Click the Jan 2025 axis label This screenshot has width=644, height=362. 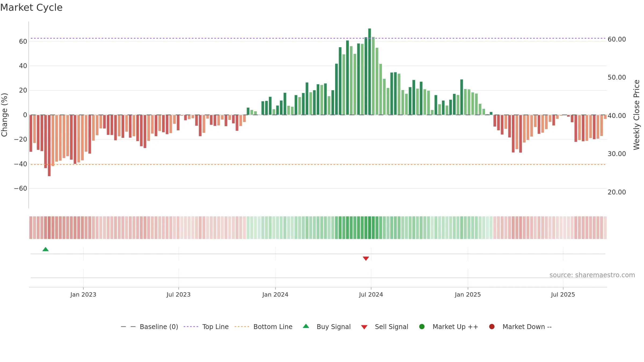pos(468,294)
